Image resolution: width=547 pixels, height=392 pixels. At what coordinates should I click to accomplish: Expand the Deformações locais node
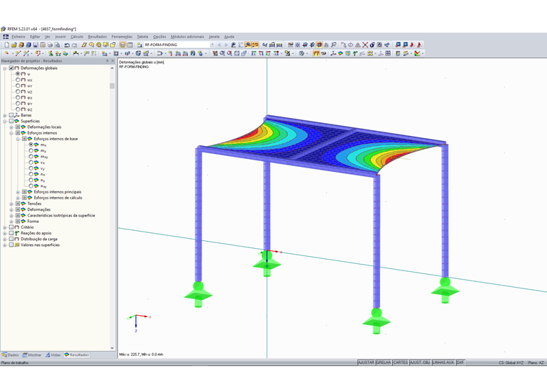pyautogui.click(x=12, y=127)
